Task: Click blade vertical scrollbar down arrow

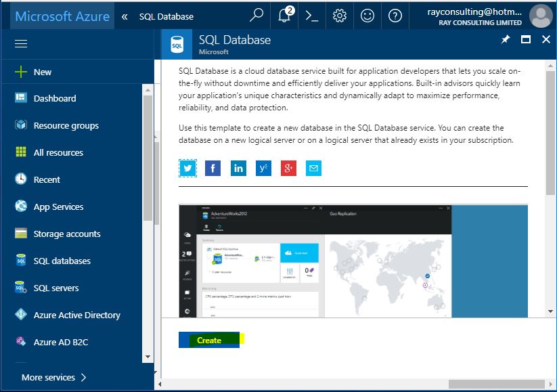Action: pos(550,311)
